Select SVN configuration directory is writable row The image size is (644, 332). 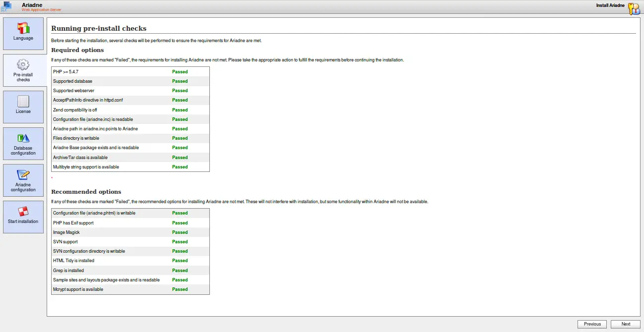click(130, 251)
